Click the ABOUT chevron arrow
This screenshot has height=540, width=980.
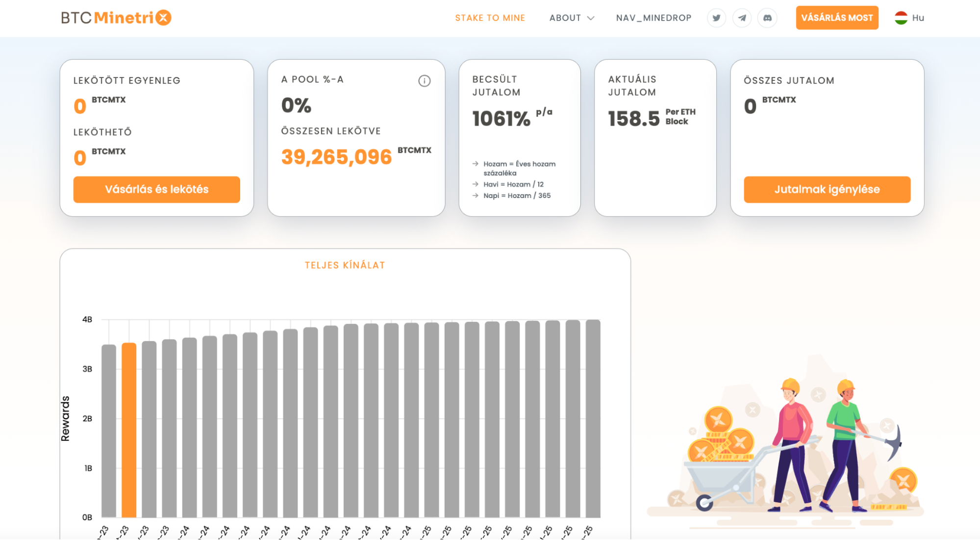point(591,18)
